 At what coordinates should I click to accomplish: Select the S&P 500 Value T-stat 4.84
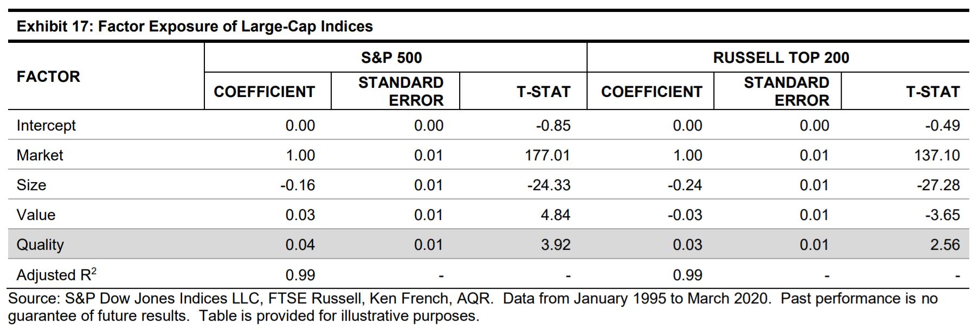(555, 215)
